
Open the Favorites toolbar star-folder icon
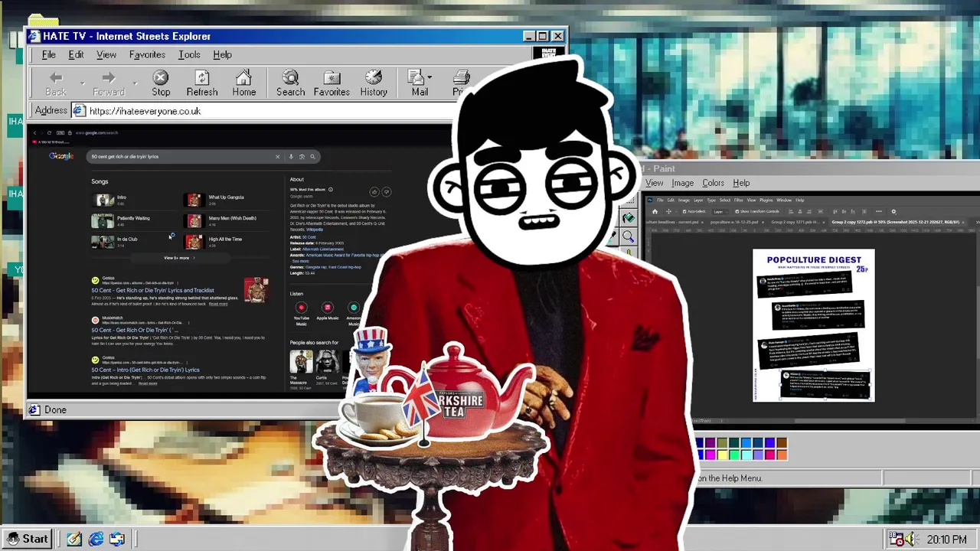(332, 77)
